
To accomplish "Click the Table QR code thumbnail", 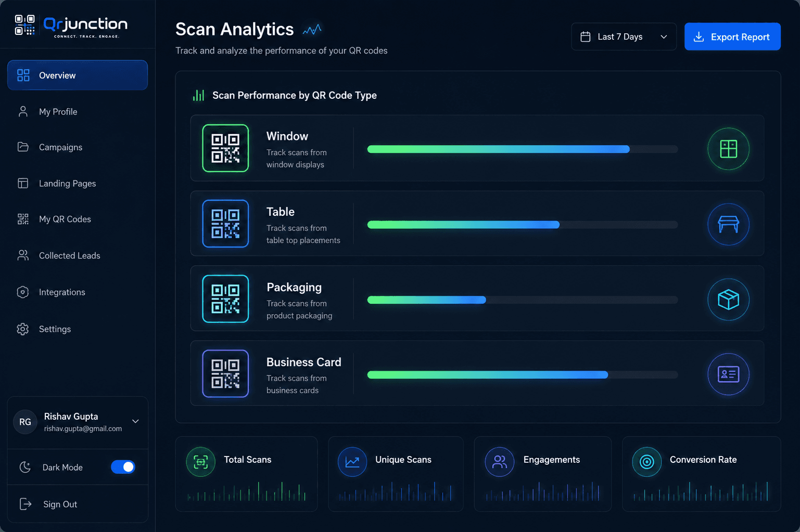I will click(225, 224).
